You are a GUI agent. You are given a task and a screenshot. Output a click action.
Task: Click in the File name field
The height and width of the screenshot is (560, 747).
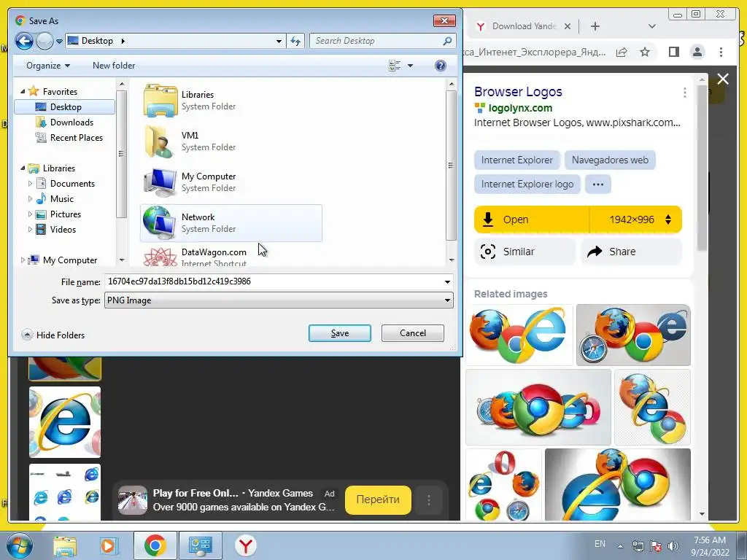(274, 281)
